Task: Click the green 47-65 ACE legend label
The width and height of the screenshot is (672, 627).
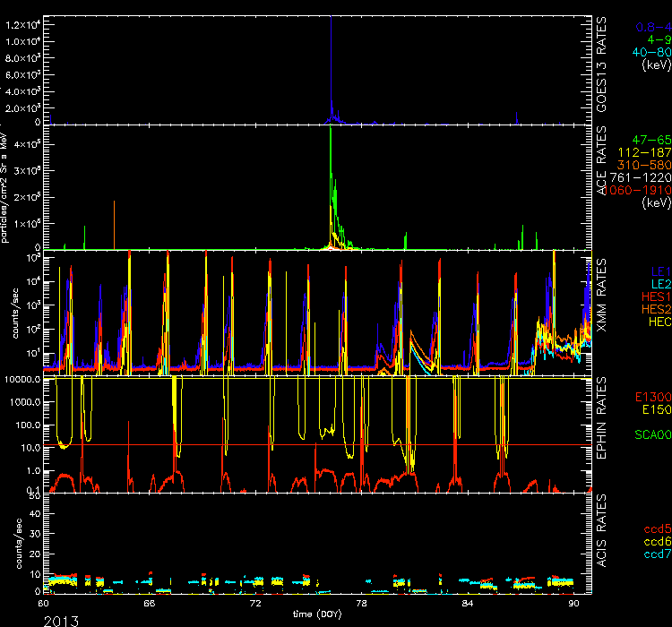Action: [x=647, y=142]
